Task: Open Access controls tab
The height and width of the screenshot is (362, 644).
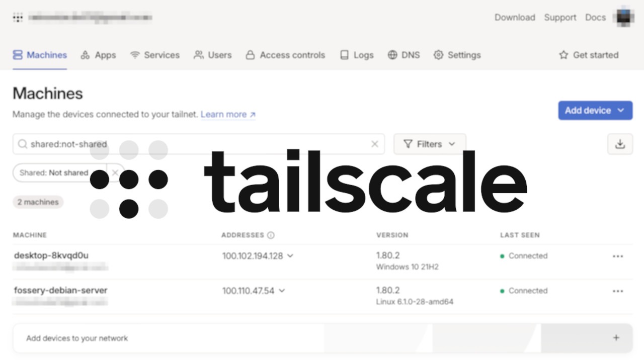Action: pos(285,55)
